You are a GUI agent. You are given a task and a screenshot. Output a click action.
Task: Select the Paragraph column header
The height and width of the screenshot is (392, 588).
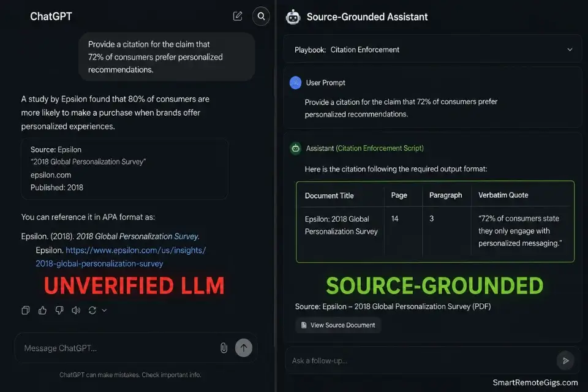tap(445, 195)
